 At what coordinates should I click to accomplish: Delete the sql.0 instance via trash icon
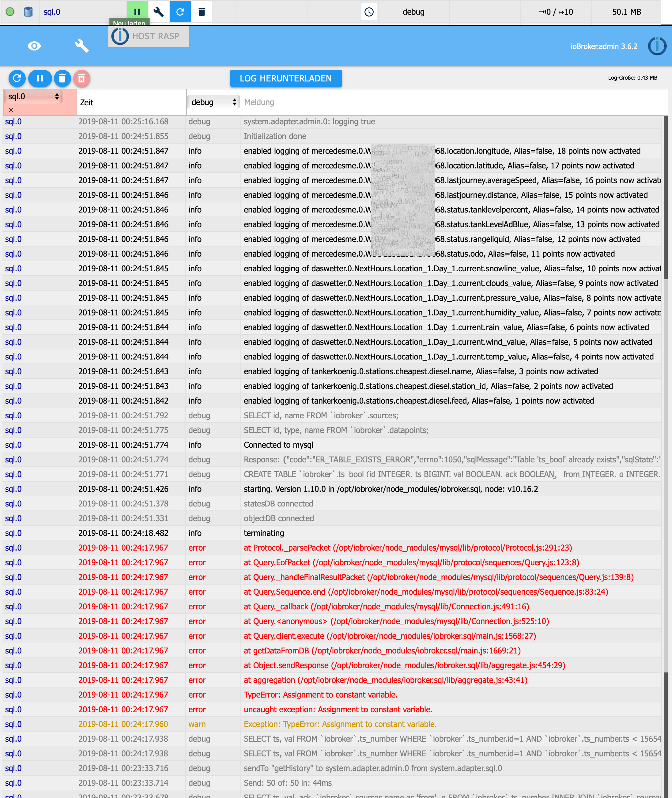pyautogui.click(x=202, y=12)
